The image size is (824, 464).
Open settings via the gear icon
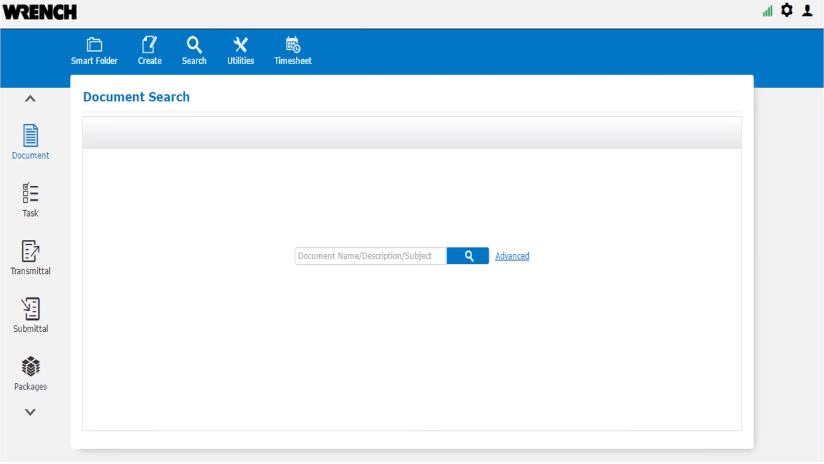point(787,10)
